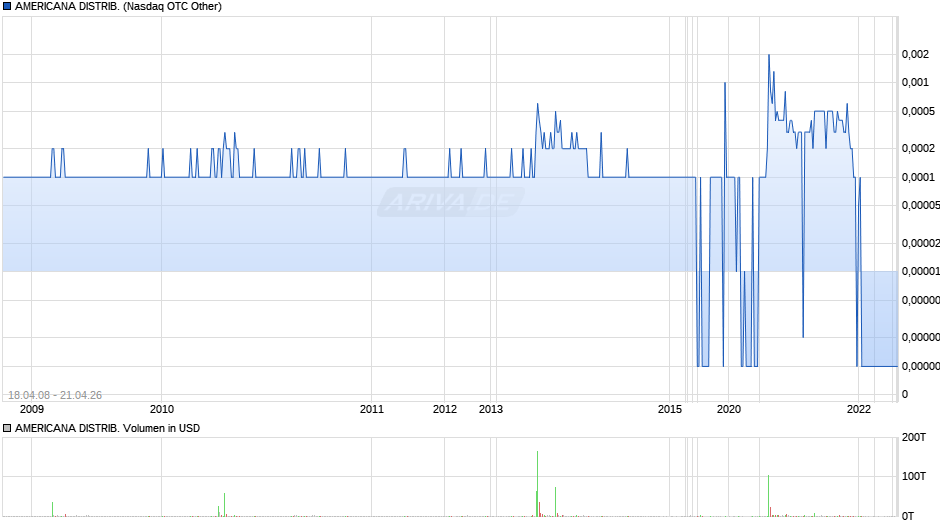The image size is (940, 526).
Task: Click the green volume bar near 2020
Action: 769,496
